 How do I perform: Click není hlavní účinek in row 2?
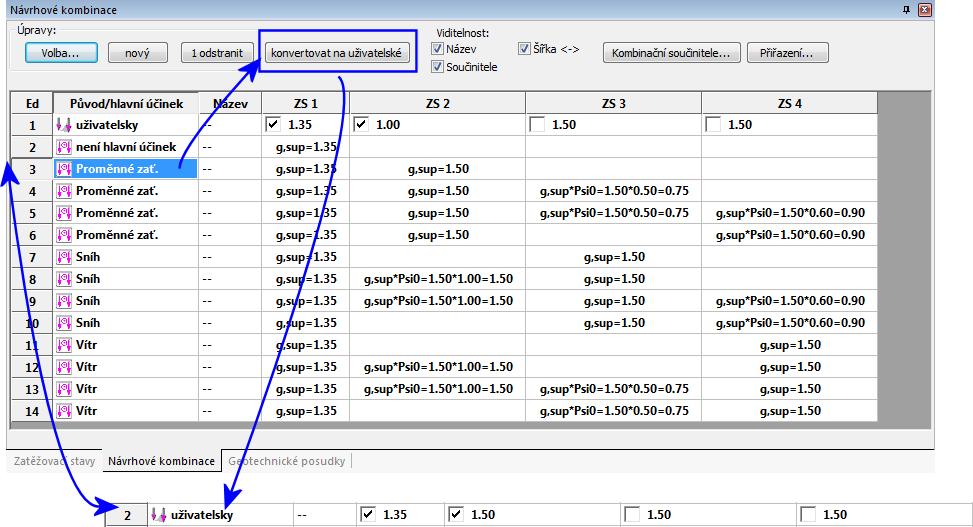(126, 147)
